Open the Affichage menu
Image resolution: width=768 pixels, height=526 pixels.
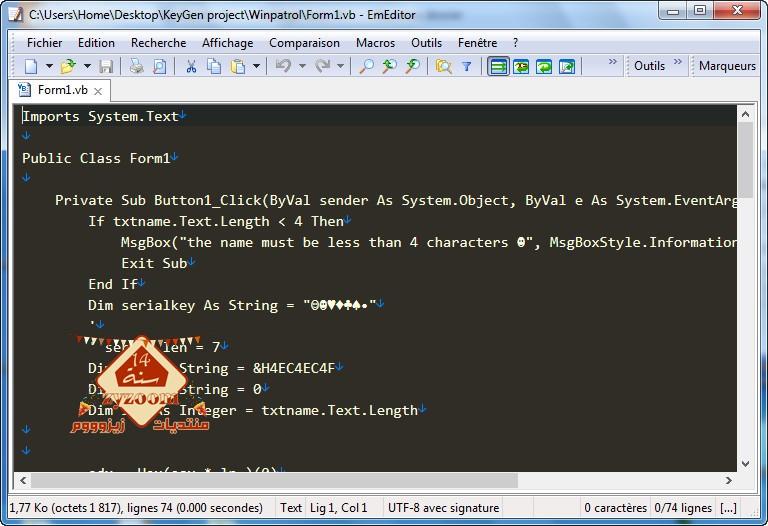pyautogui.click(x=227, y=43)
